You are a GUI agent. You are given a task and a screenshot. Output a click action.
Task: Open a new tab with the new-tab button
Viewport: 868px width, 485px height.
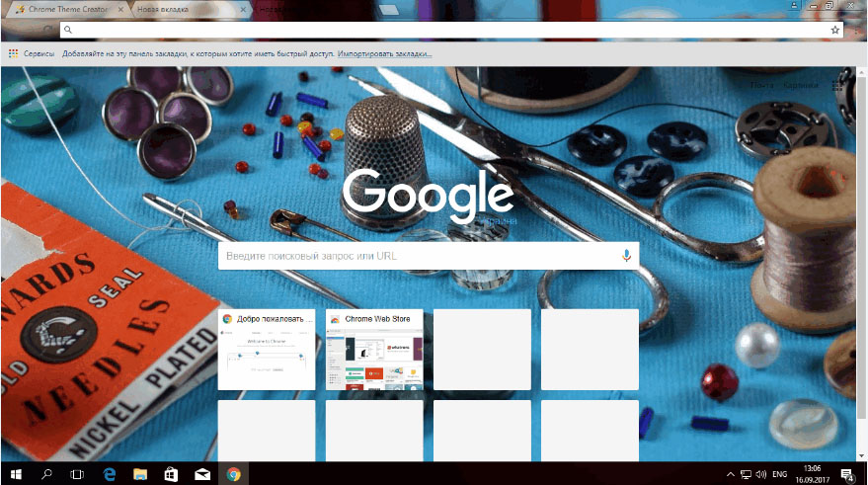click(x=389, y=10)
